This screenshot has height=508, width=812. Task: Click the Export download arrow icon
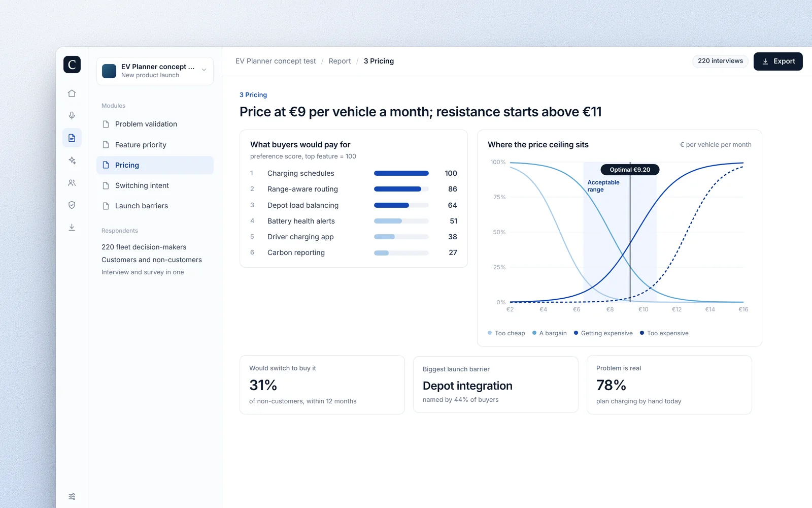765,61
